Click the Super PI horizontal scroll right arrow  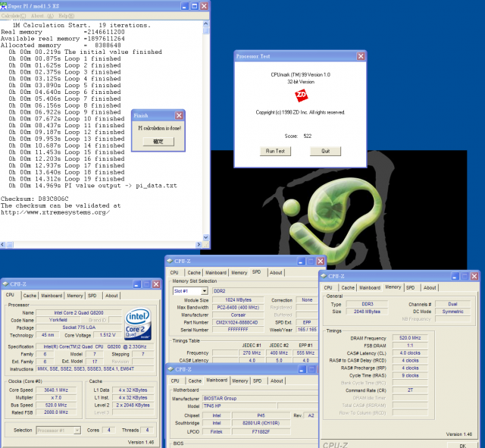(199, 244)
